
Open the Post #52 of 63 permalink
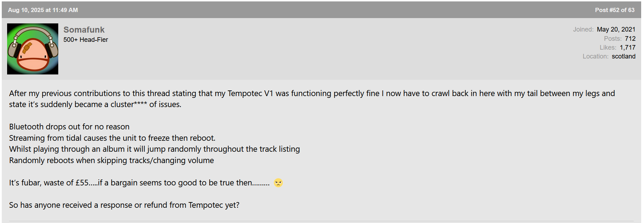(615, 10)
